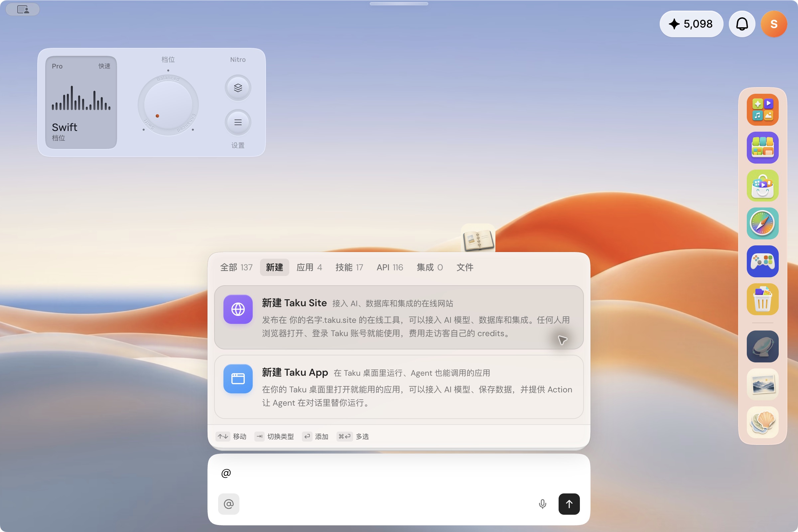The image size is (798, 532).
Task: Click the purple globe Taku Site icon
Action: pos(238,309)
